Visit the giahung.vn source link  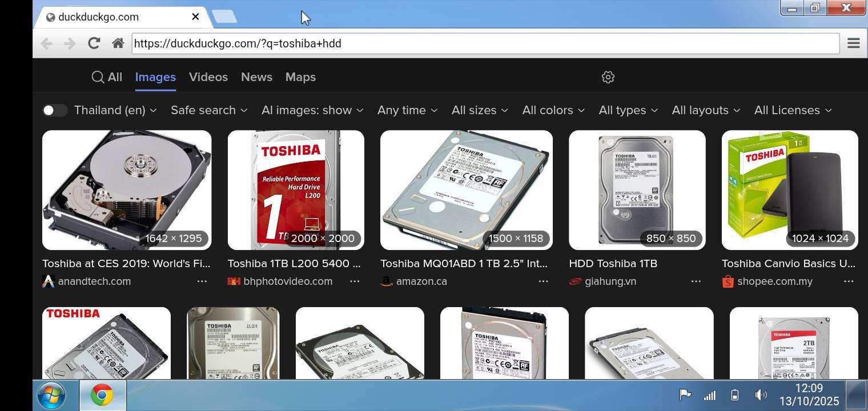(x=610, y=281)
